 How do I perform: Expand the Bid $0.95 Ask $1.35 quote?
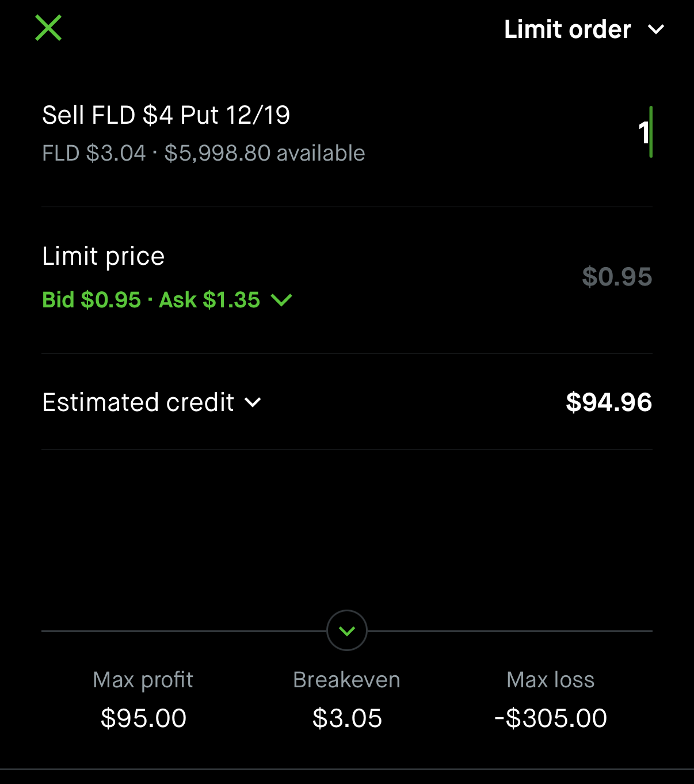151,300
